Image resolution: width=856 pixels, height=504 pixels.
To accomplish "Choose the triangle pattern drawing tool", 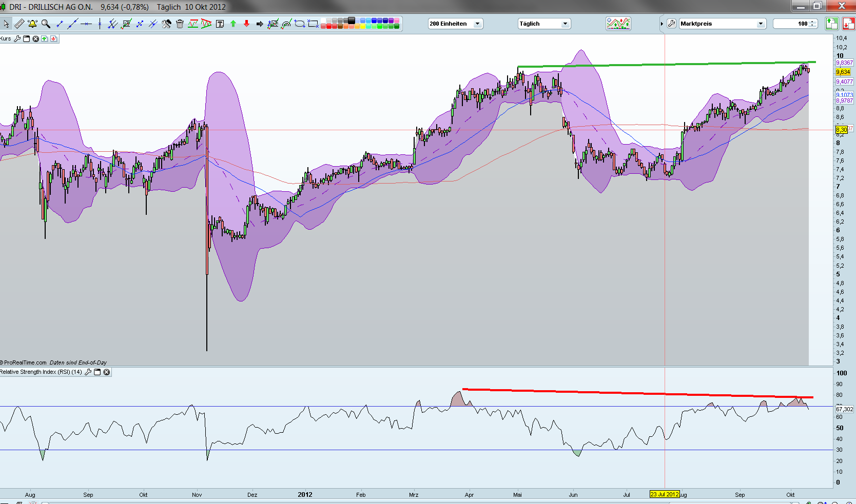I will pos(206,24).
